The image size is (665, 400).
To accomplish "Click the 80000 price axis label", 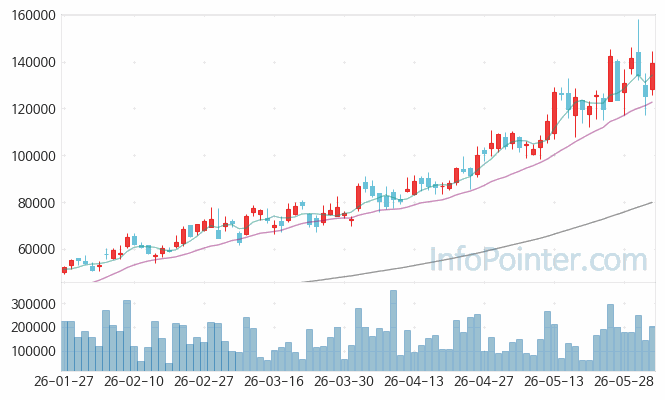I will click(36, 203).
